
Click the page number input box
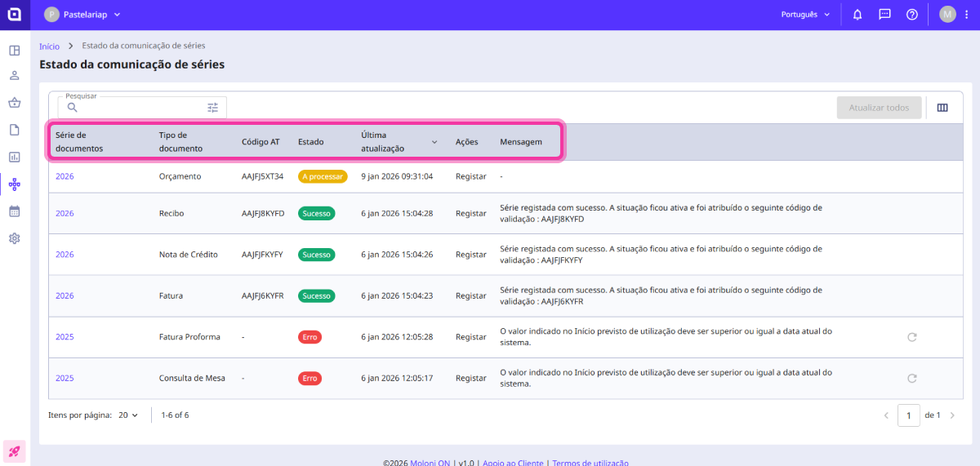point(908,415)
